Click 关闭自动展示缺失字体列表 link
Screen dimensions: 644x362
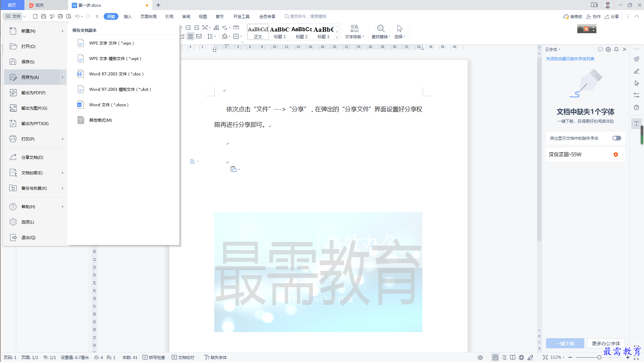click(570, 59)
